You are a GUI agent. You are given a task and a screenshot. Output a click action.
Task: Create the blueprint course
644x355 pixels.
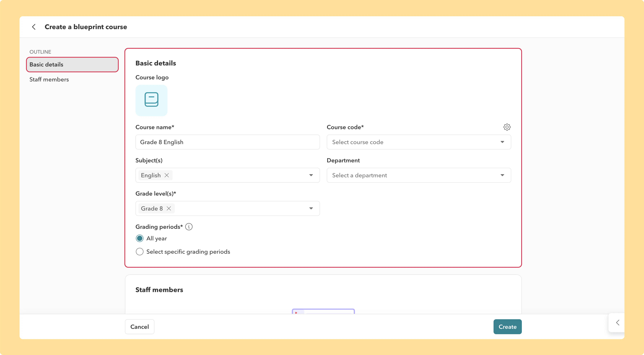pos(507,327)
